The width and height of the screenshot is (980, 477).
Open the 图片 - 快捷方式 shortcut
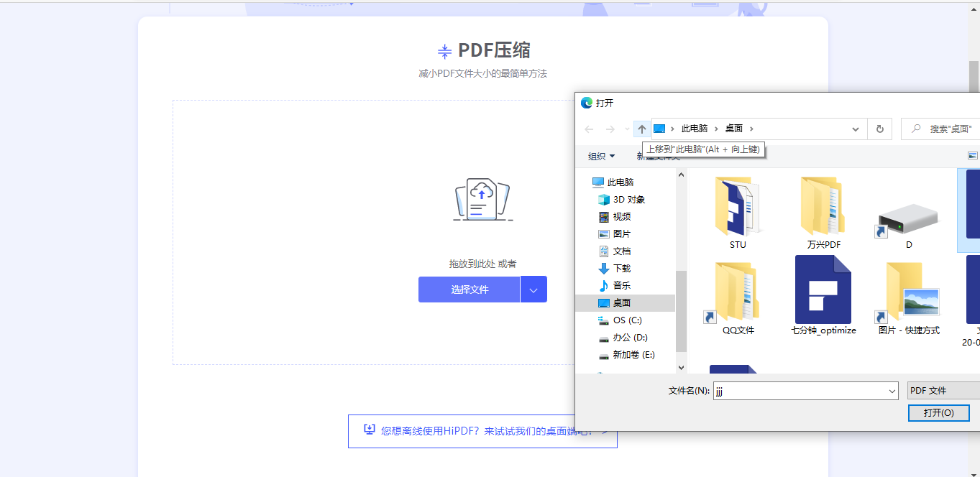click(x=908, y=296)
